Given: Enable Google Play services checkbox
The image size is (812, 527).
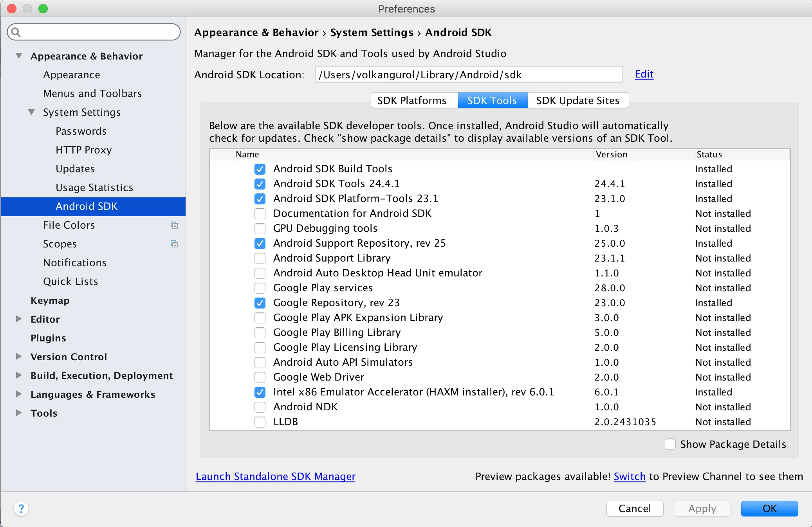Looking at the screenshot, I should click(x=260, y=288).
